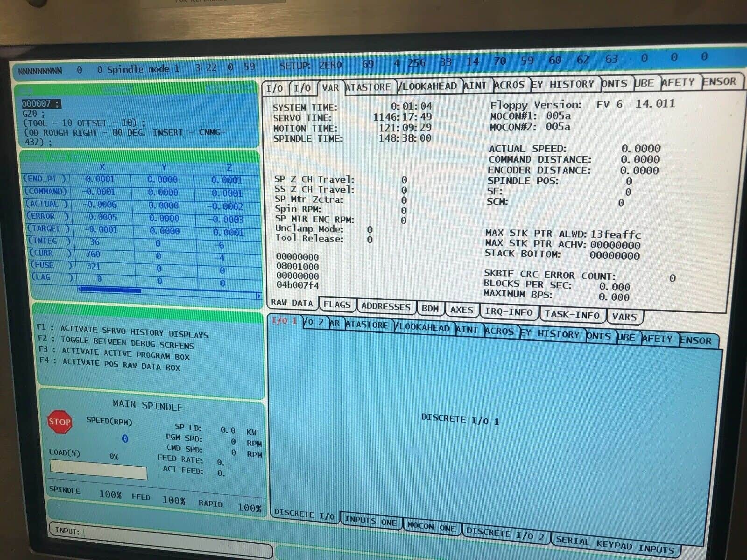Open the SERIAL KEYPAD INPUTS tab
This screenshot has height=560, width=747.
(614, 544)
